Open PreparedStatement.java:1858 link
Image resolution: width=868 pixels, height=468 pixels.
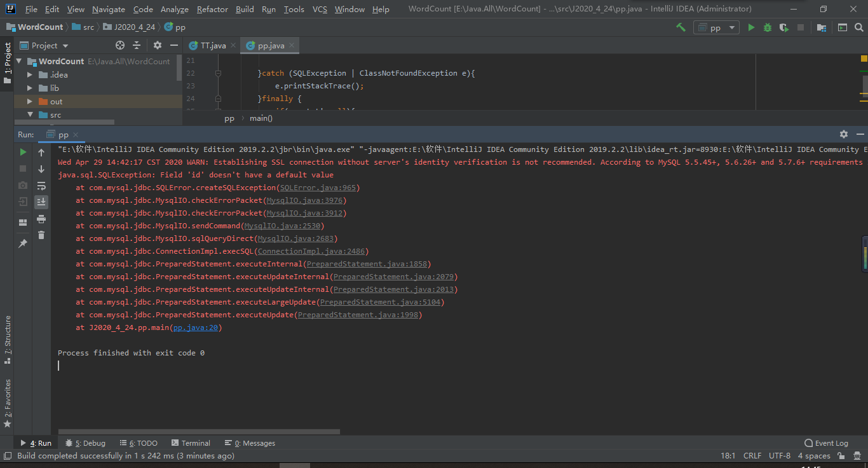(367, 264)
